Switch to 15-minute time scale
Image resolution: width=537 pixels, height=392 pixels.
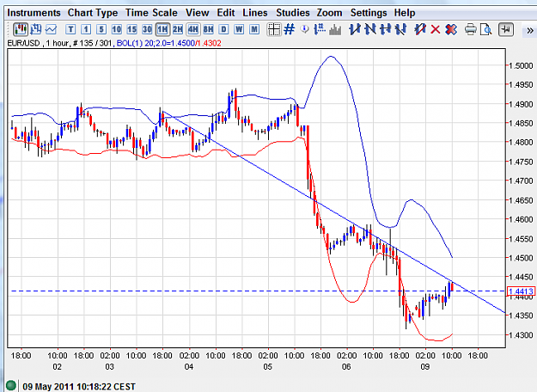[x=131, y=29]
